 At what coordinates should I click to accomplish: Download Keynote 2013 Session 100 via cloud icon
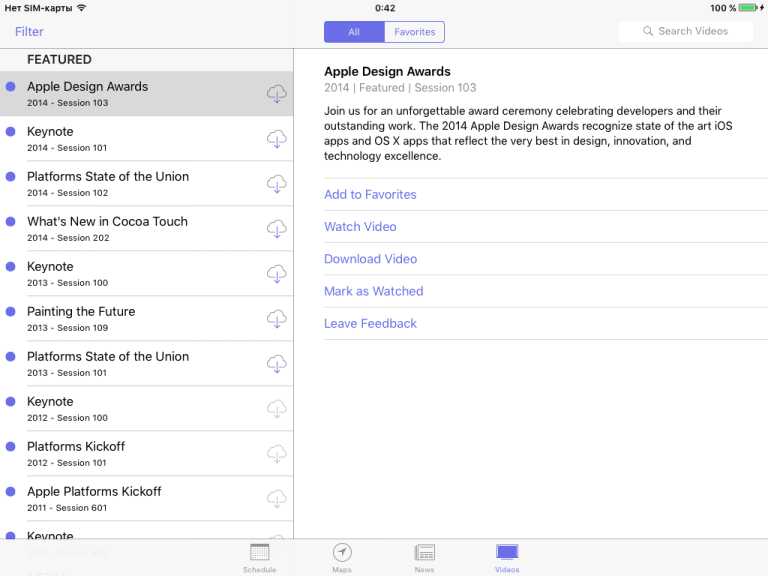(277, 274)
